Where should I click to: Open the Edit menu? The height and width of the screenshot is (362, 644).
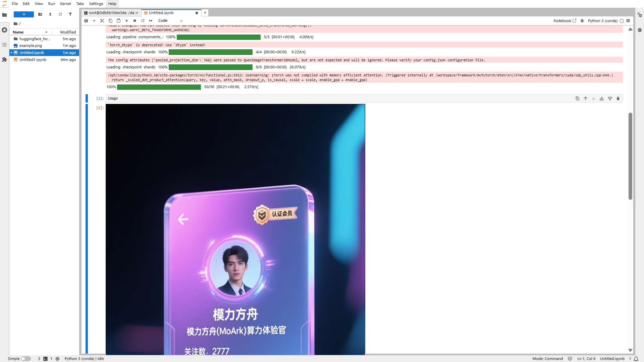tap(26, 4)
